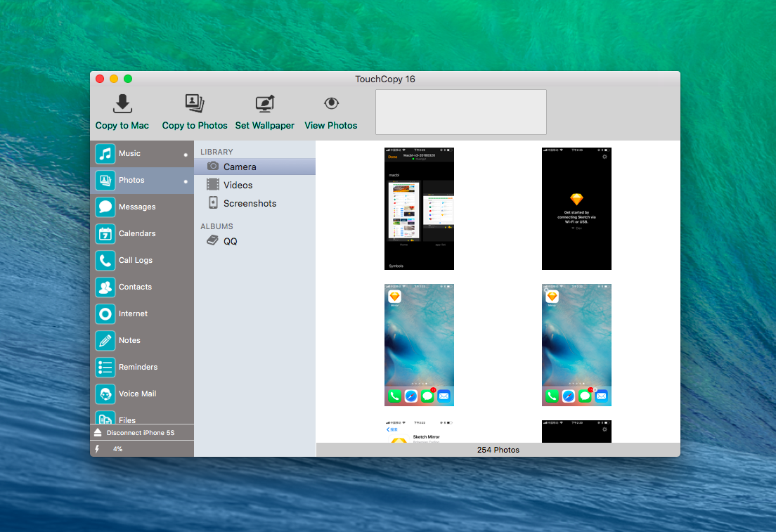776x532 pixels.
Task: Select the Videos library item
Action: [255, 185]
